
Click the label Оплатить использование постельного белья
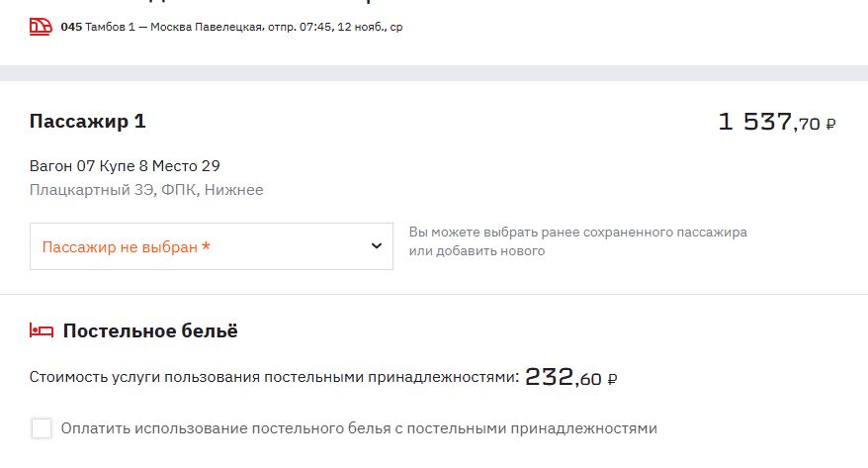pos(358,428)
